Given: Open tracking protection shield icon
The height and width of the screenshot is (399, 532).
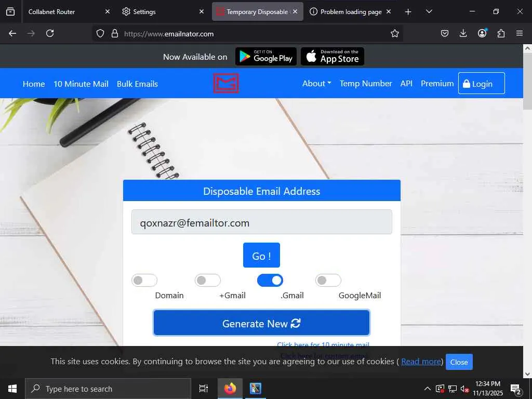Looking at the screenshot, I should [x=100, y=34].
